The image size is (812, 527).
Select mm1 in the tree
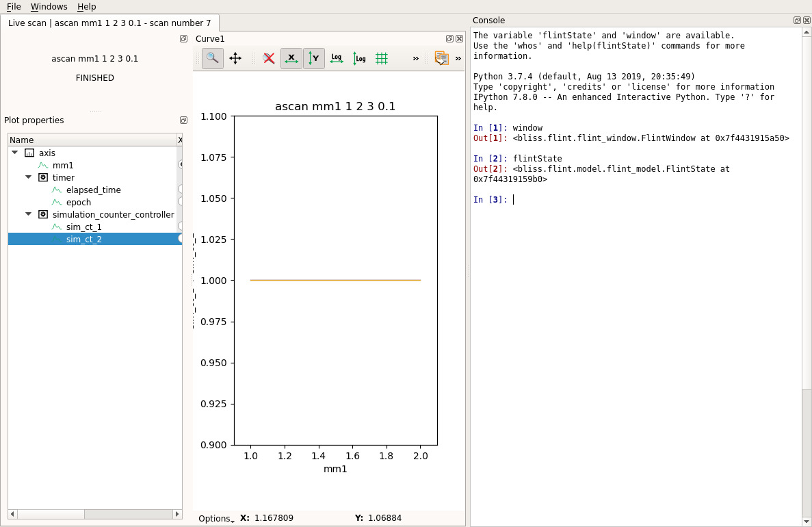pyautogui.click(x=63, y=166)
